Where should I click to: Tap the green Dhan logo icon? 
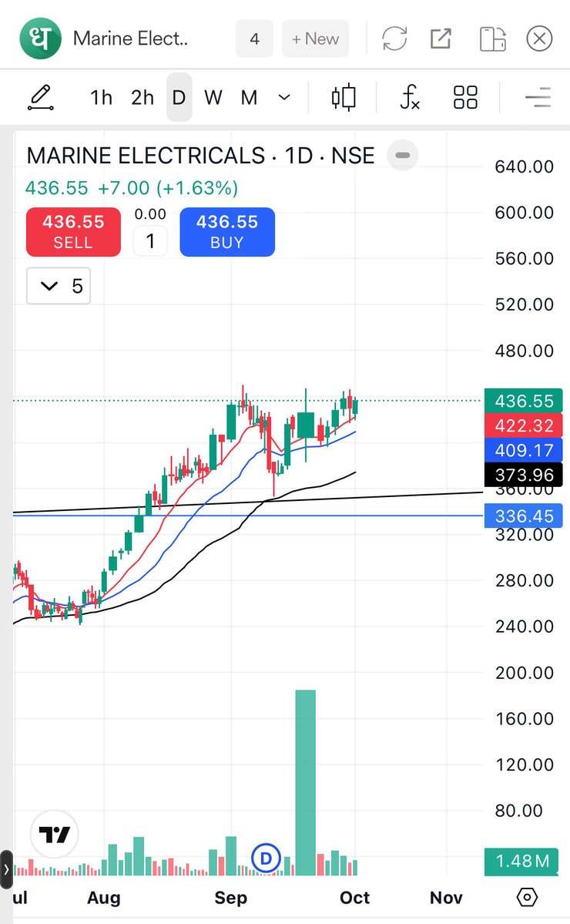[40, 39]
